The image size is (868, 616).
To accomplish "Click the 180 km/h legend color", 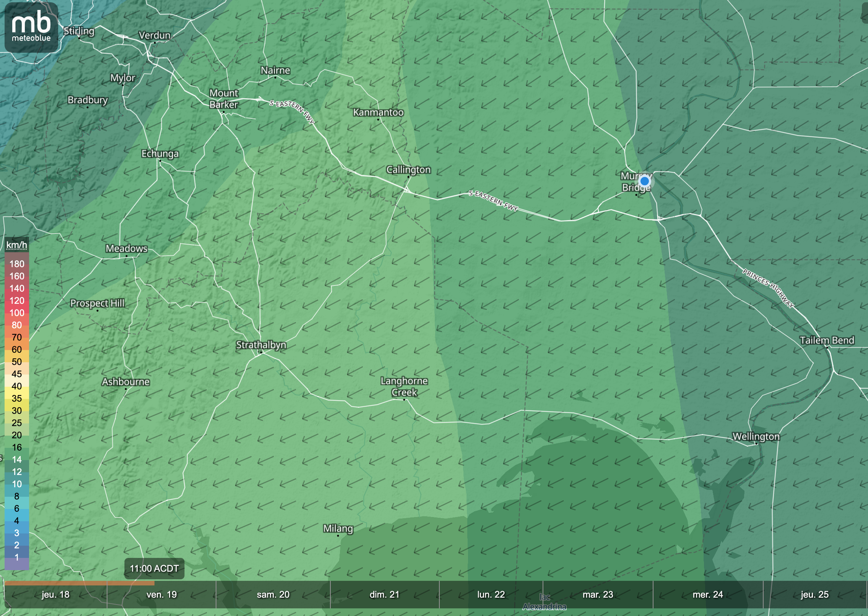I will pos(17,264).
